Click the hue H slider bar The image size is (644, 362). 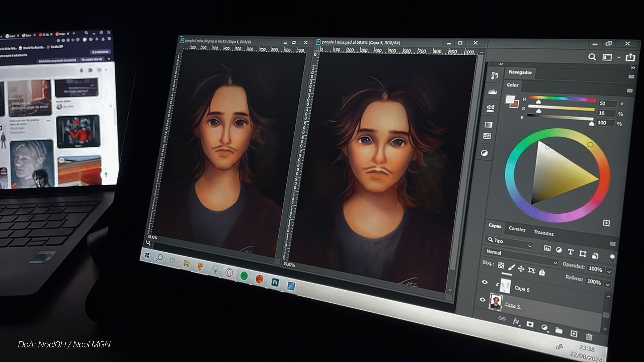[x=562, y=99]
